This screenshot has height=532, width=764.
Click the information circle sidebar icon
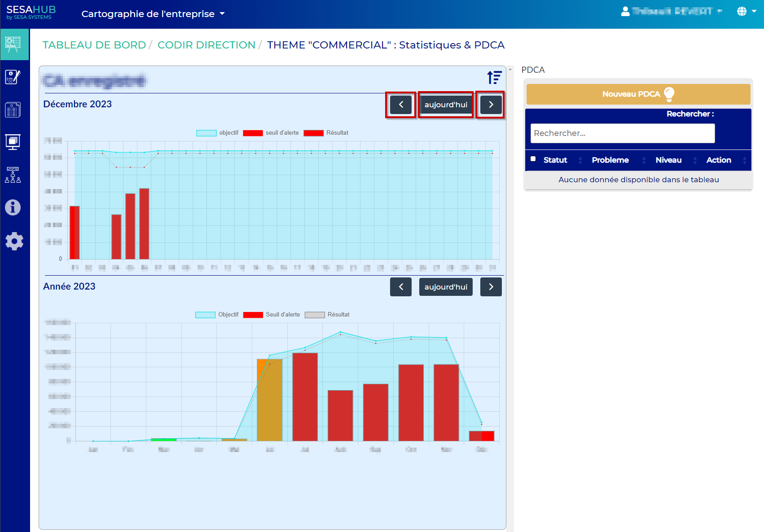tap(13, 207)
